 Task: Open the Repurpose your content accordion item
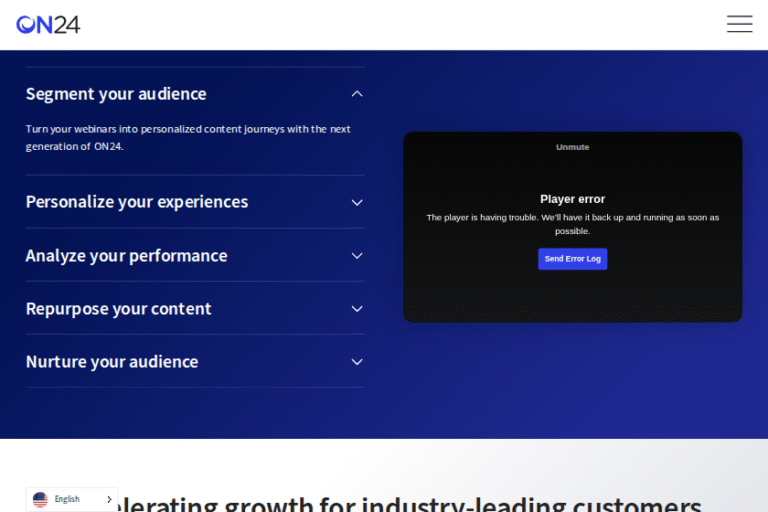point(119,309)
